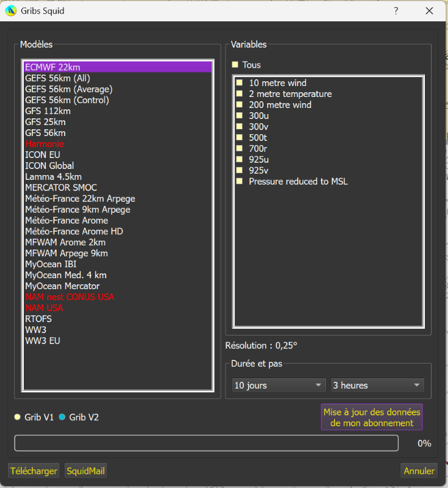Select GFS 25km model in list
The width and height of the screenshot is (448, 488).
click(x=45, y=122)
